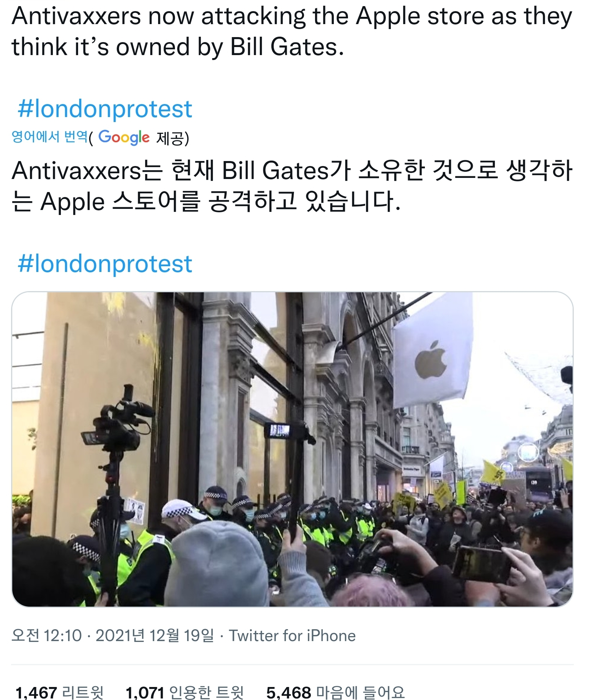Viewport: 591px width, 700px height.
Task: View the 5,468 마음에 들어요 likes list
Action: point(335,692)
